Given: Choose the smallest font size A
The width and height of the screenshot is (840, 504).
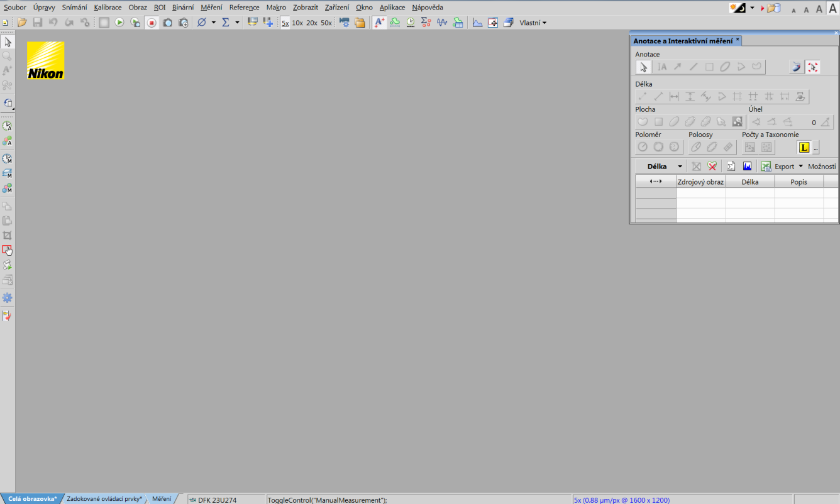Looking at the screenshot, I should tap(793, 10).
